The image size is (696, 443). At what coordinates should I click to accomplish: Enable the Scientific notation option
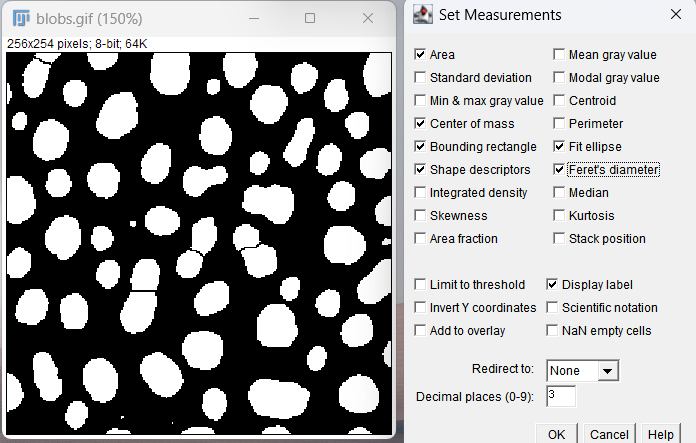(x=552, y=308)
